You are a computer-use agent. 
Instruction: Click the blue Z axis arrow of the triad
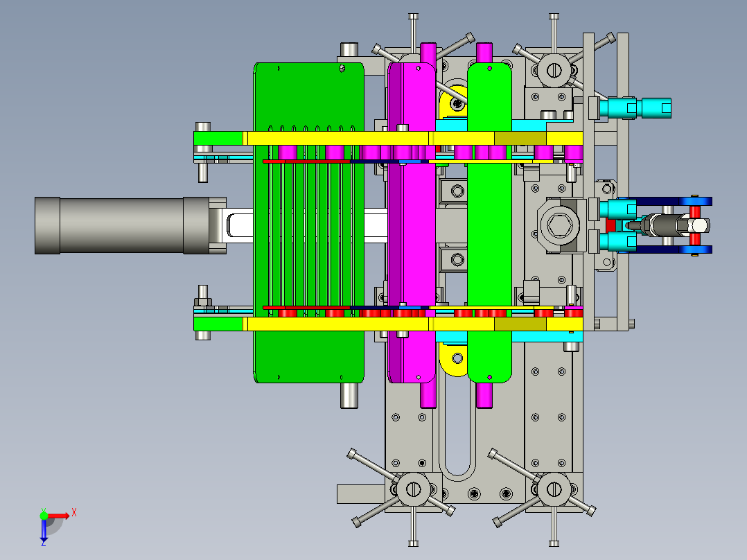(44, 532)
